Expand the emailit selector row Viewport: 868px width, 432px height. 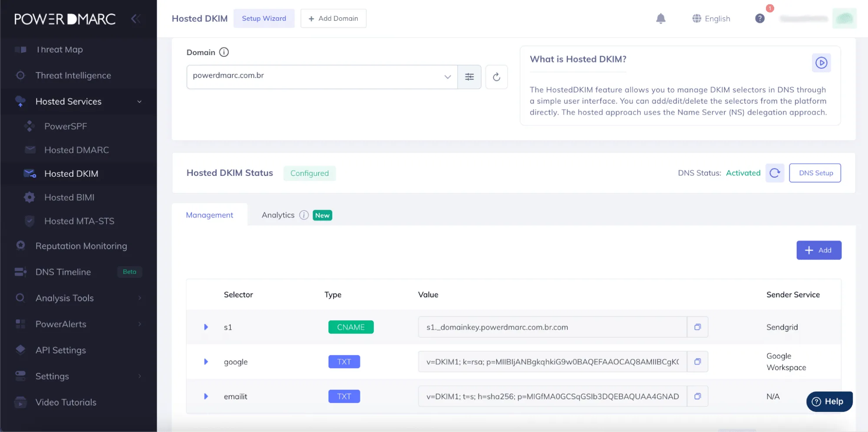pos(206,396)
